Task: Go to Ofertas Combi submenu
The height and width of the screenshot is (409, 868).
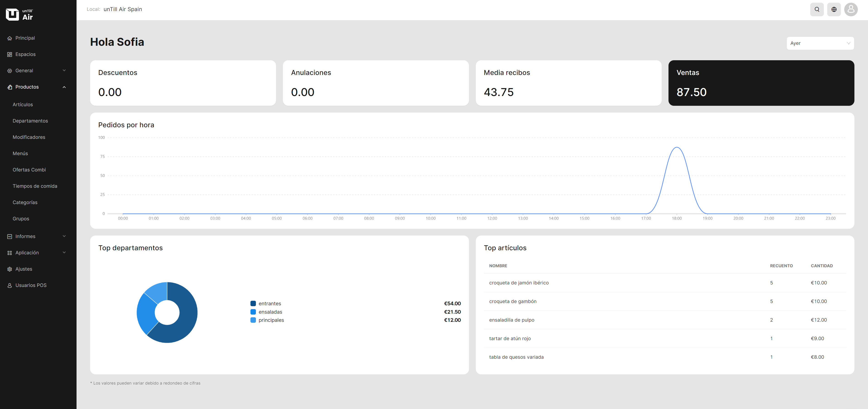Action: pyautogui.click(x=29, y=170)
